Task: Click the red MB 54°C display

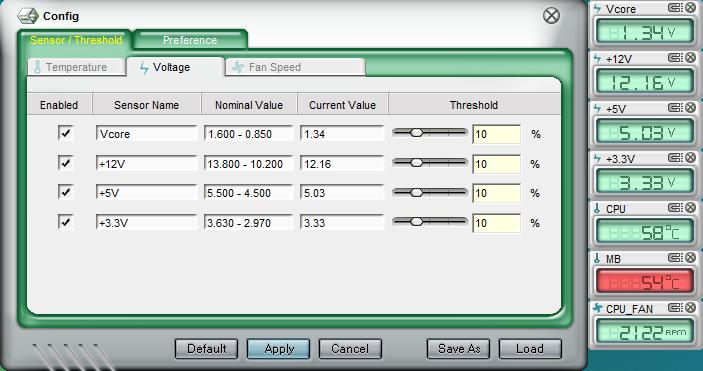Action: [x=644, y=281]
